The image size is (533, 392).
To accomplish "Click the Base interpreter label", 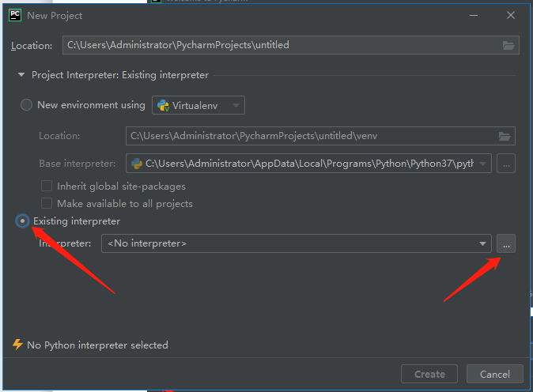I will (77, 164).
